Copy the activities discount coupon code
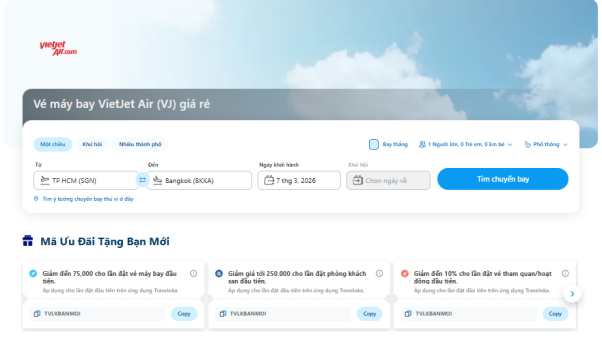 (x=555, y=314)
